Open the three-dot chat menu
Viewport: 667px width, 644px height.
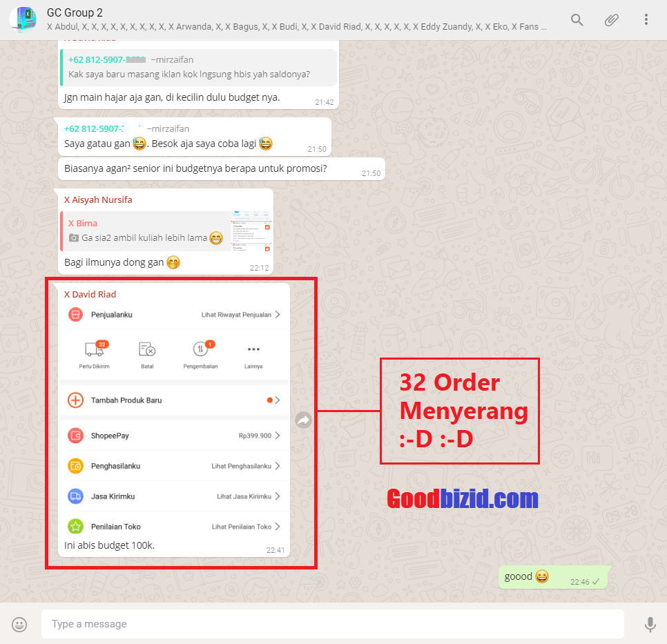(646, 19)
